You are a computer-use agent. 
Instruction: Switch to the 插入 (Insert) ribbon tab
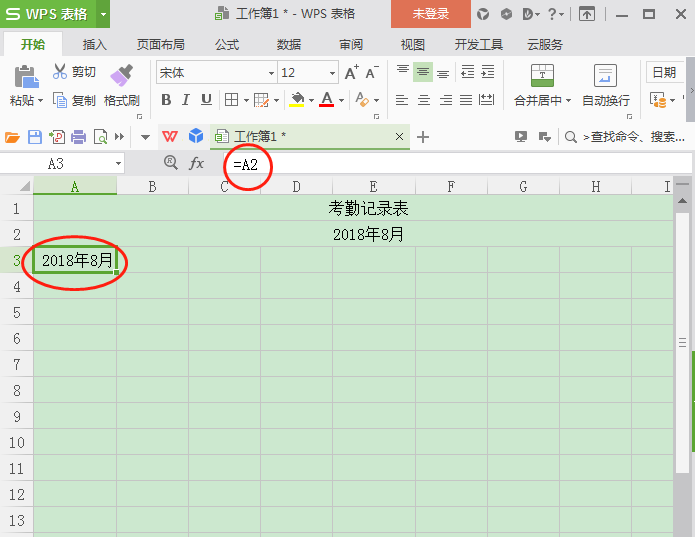(95, 45)
